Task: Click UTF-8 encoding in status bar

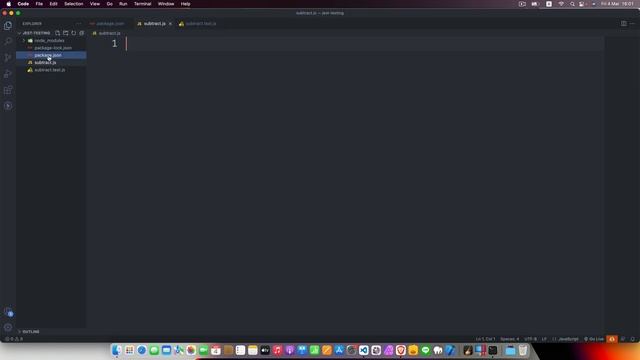Action: pyautogui.click(x=530, y=339)
